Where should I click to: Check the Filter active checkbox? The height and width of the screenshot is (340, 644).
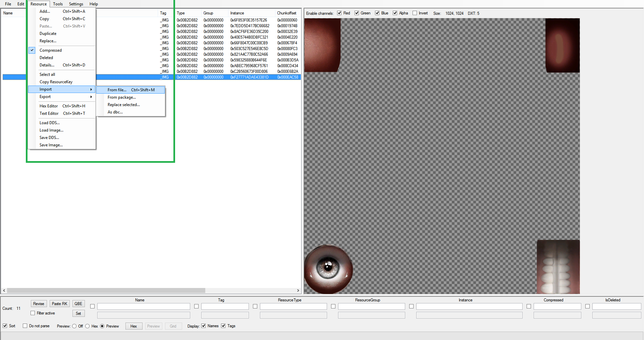click(x=33, y=313)
